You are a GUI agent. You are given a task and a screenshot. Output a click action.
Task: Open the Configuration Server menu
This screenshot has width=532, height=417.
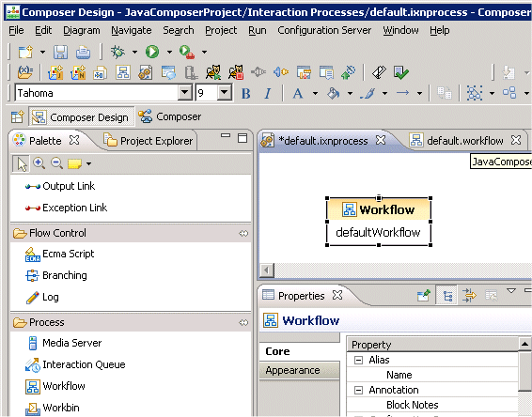[324, 30]
